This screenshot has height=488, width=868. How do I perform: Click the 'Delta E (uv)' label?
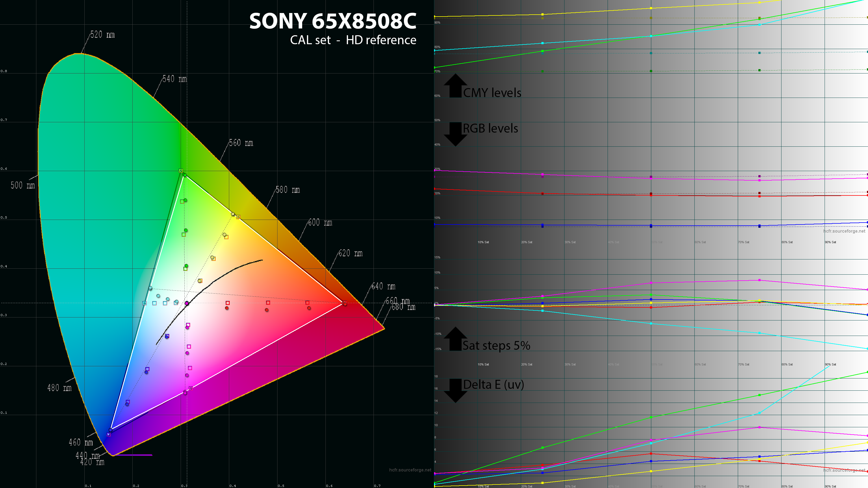tap(494, 385)
